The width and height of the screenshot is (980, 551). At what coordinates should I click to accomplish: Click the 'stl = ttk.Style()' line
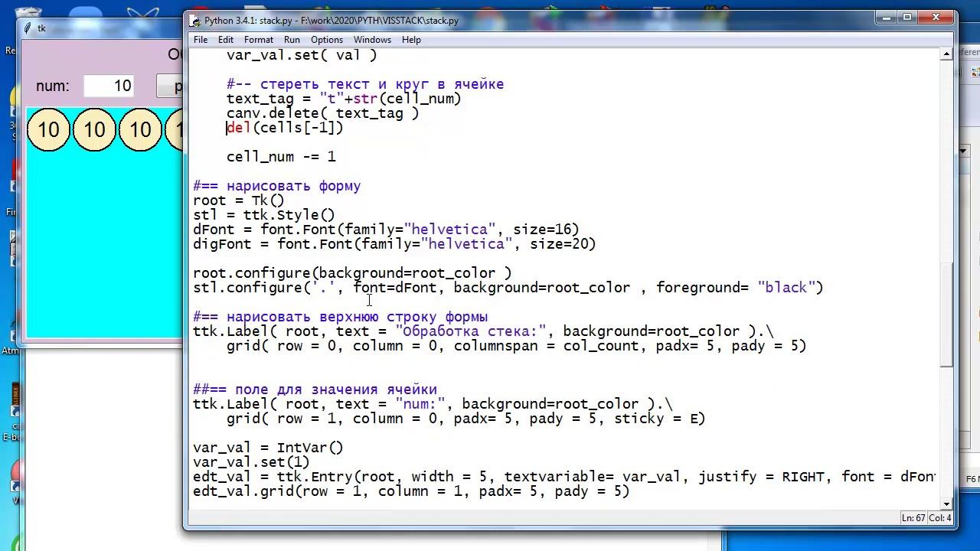264,215
